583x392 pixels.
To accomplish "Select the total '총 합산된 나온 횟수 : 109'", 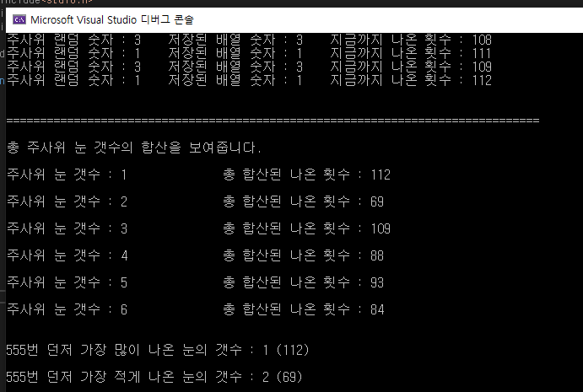I will [x=307, y=228].
